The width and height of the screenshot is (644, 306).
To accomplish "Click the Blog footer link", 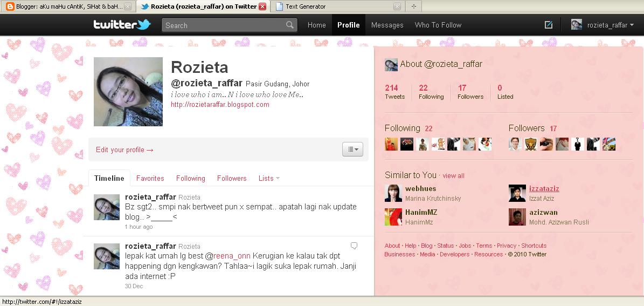I will click(427, 246).
